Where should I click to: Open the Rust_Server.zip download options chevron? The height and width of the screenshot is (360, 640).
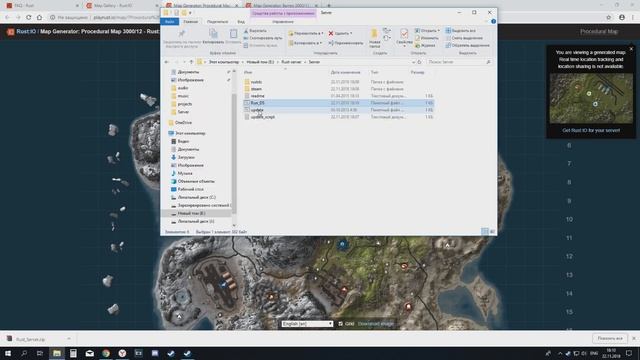pos(69,339)
